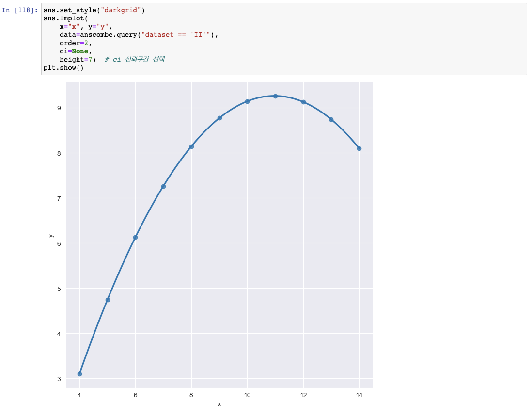This screenshot has width=532, height=419.
Task: Click the data point at x=12
Action: click(x=303, y=102)
